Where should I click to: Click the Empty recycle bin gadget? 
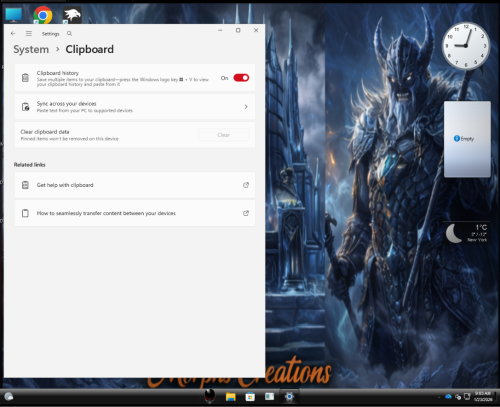pos(467,139)
